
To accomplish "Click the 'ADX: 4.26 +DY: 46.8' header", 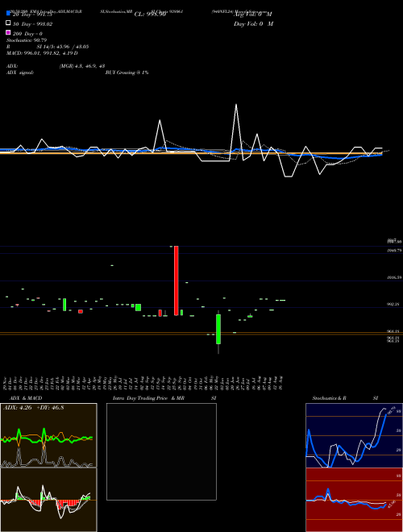I will pos(33,407).
